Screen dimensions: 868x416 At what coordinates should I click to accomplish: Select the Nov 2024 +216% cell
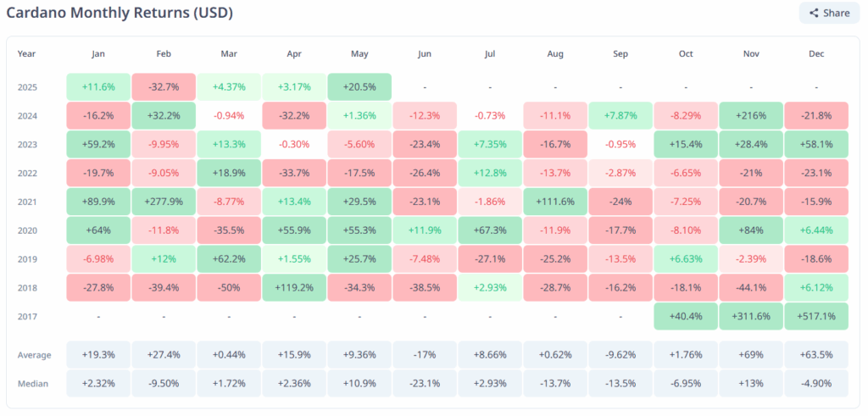(x=751, y=115)
